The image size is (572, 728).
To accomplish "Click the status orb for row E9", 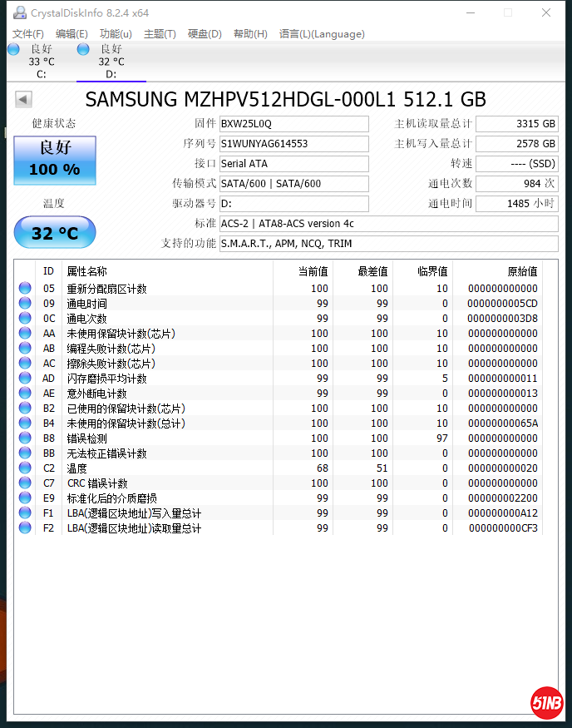I will pos(25,498).
